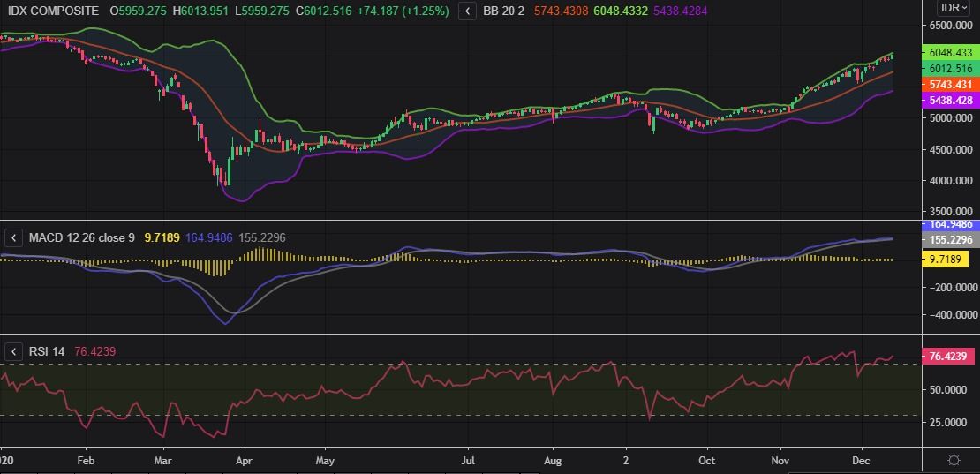Click the Feb date on time axis
This screenshot has height=474, width=980.
click(x=86, y=461)
